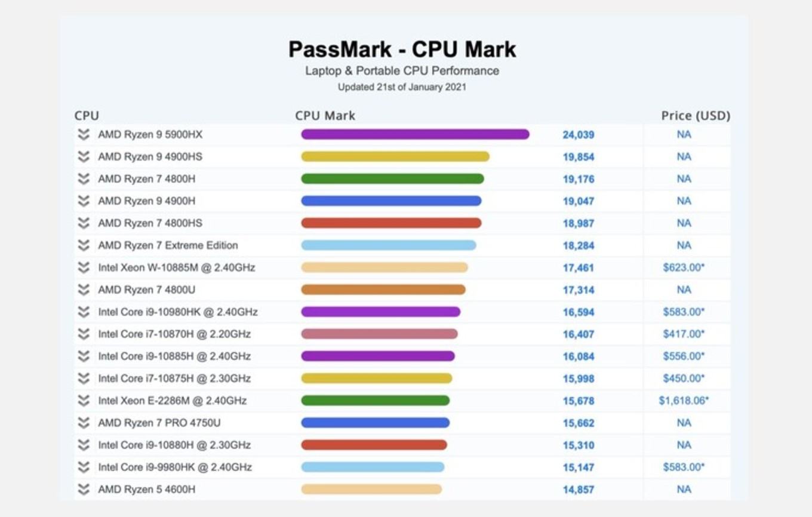The image size is (812, 517).
Task: Click the CPU Mark column header
Action: [x=325, y=115]
